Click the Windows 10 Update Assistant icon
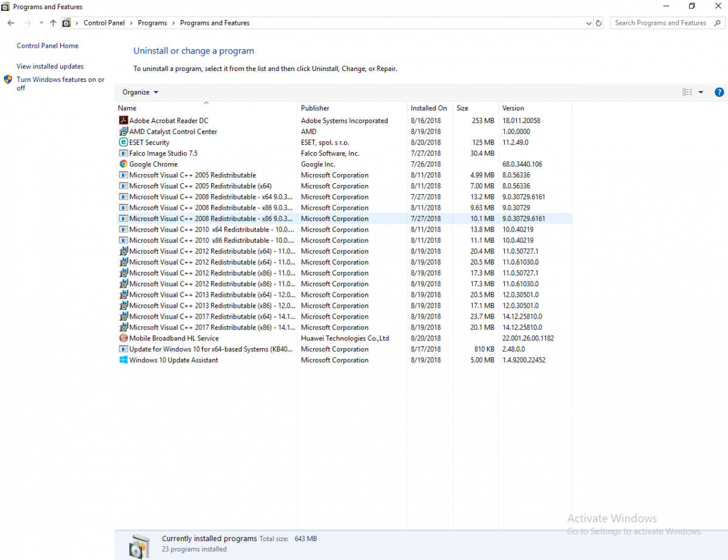The image size is (728, 560). pyautogui.click(x=124, y=360)
